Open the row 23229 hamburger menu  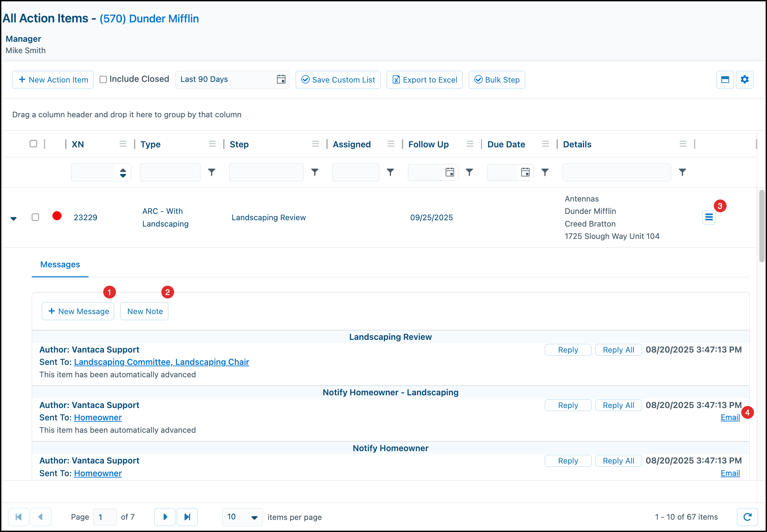coord(709,218)
